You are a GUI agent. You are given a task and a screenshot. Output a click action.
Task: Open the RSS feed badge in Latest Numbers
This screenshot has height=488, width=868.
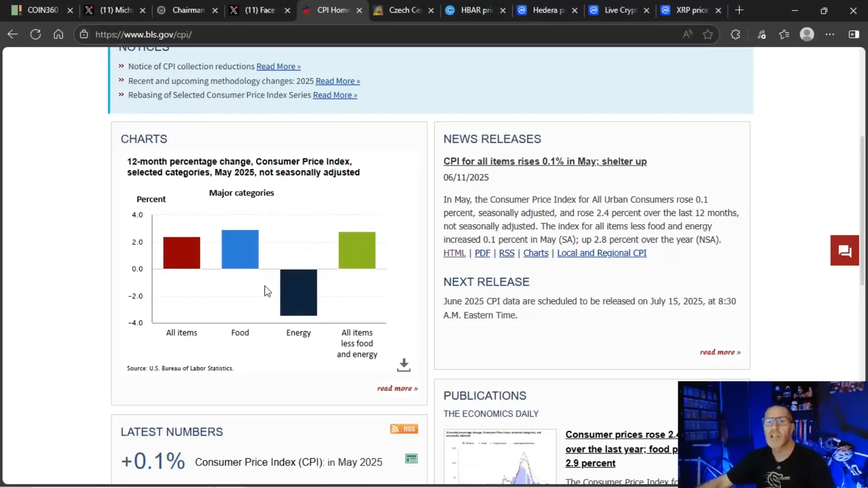click(x=404, y=429)
